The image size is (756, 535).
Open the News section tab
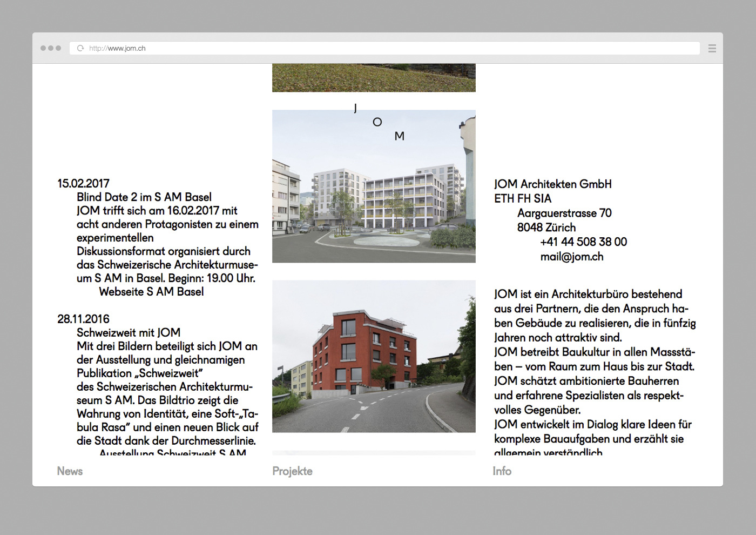tap(70, 471)
